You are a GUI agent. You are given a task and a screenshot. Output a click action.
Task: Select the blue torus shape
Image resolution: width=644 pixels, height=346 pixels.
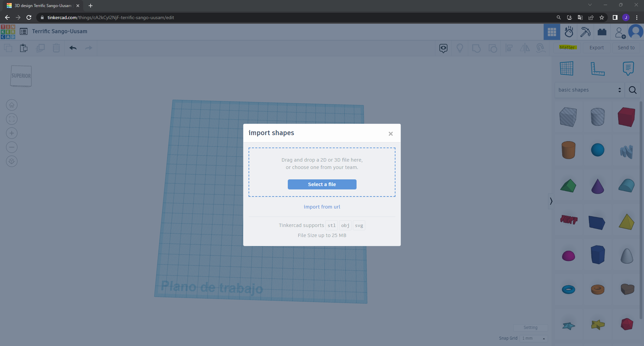click(x=569, y=289)
